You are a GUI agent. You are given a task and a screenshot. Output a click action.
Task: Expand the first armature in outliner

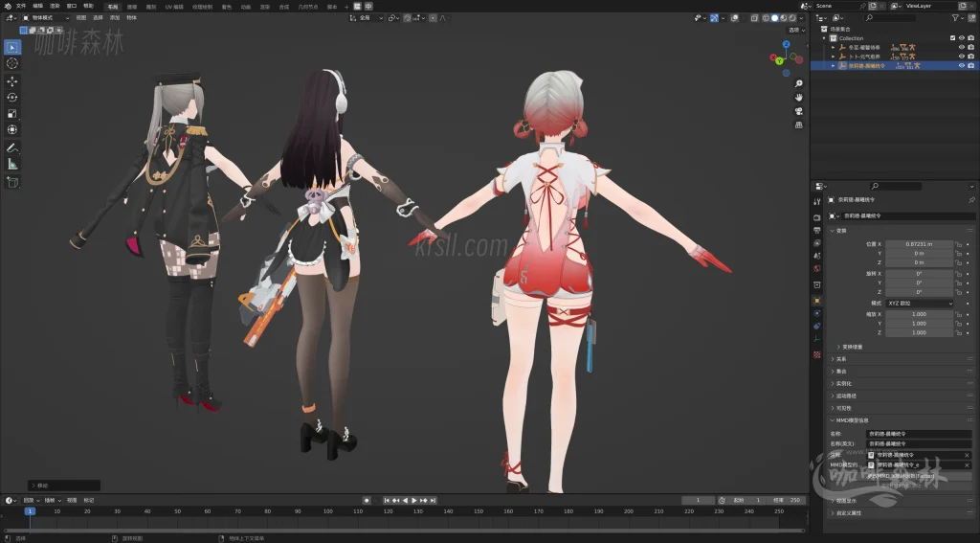pos(834,48)
